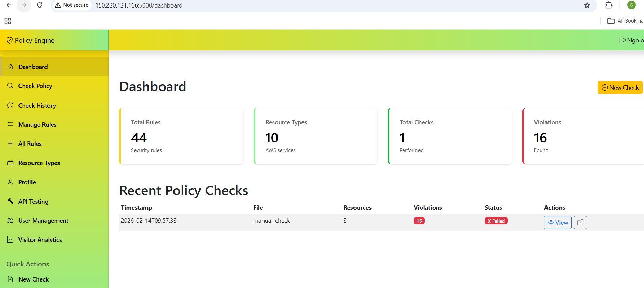
Task: Open the Resource Types page
Action: tap(54, 163)
